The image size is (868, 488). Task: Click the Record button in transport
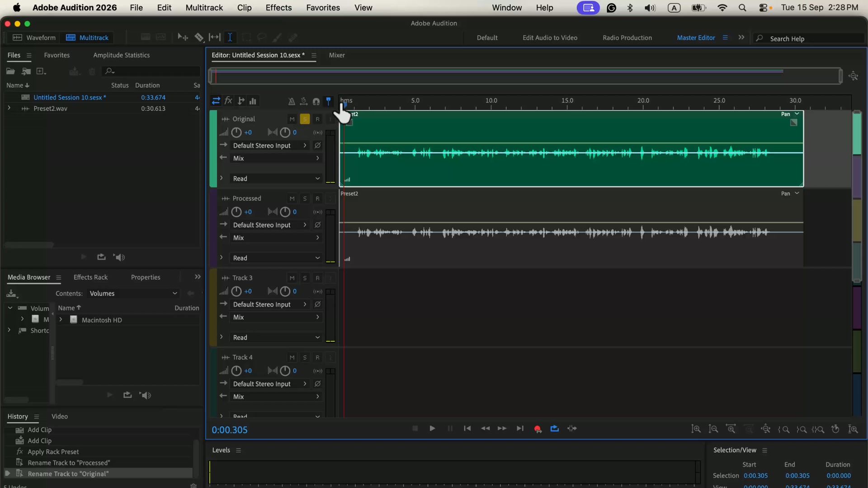point(538,429)
